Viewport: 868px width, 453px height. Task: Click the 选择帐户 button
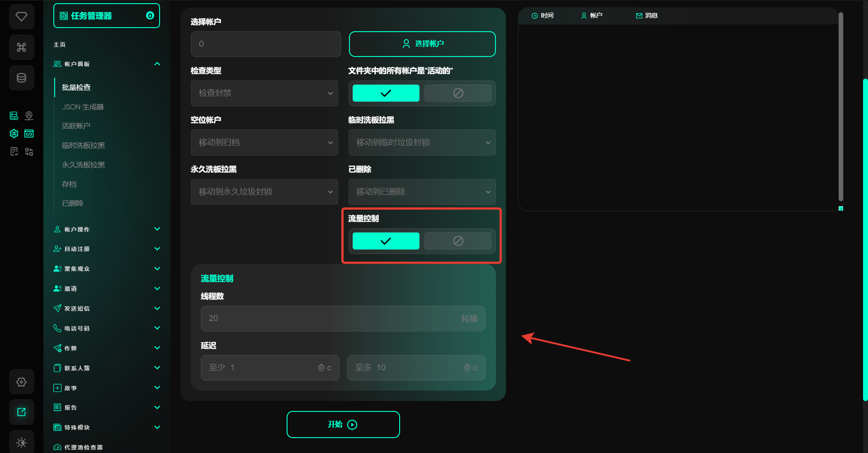[422, 44]
